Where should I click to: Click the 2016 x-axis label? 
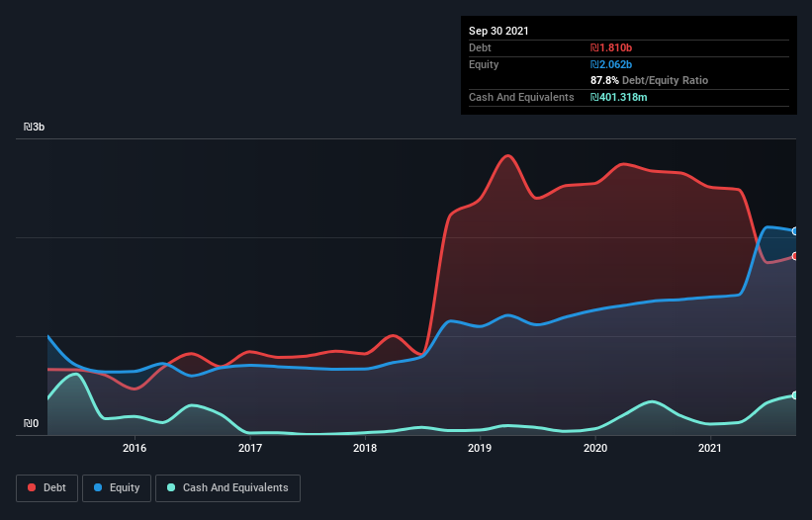pyautogui.click(x=135, y=448)
